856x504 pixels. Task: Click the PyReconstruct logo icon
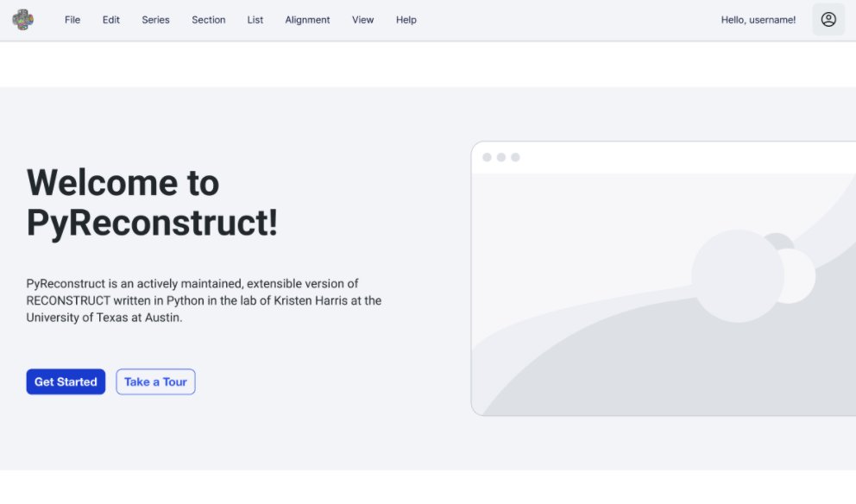(x=22, y=19)
